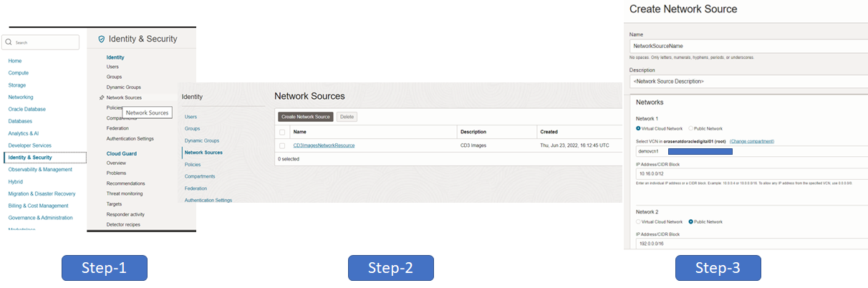Click the Description column header

(473, 132)
